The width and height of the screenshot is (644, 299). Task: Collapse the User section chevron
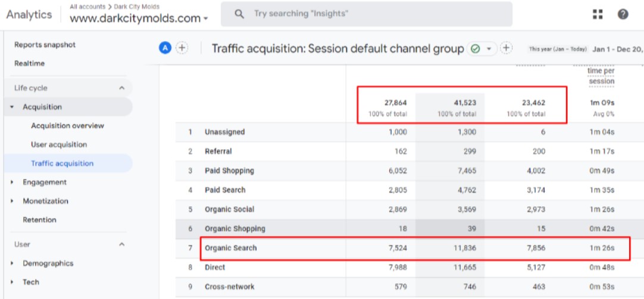click(x=121, y=244)
